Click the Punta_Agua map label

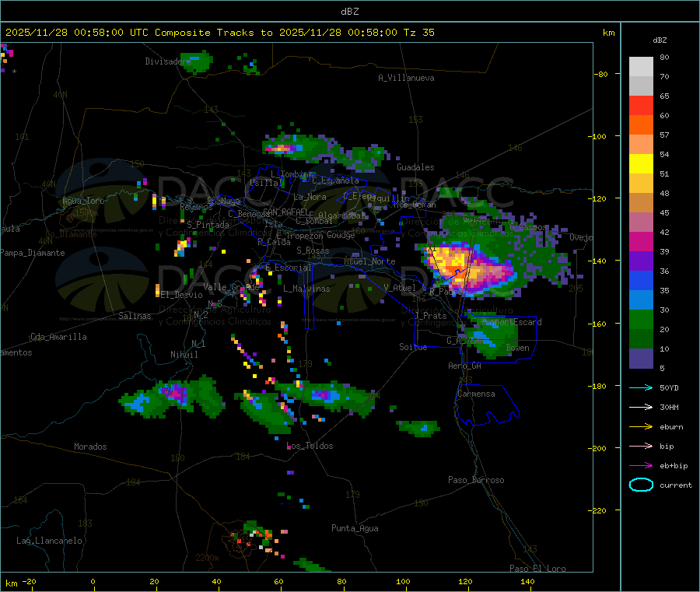[x=355, y=528]
